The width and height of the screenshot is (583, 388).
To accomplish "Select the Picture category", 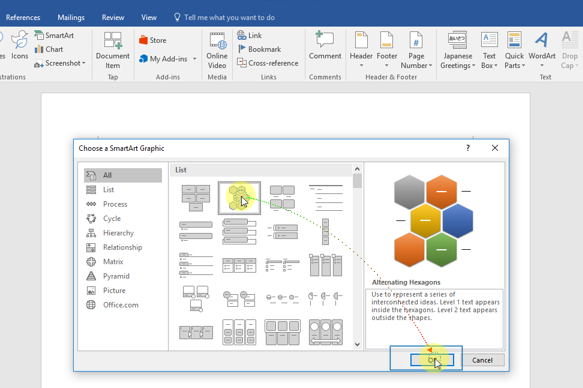I will [123, 290].
